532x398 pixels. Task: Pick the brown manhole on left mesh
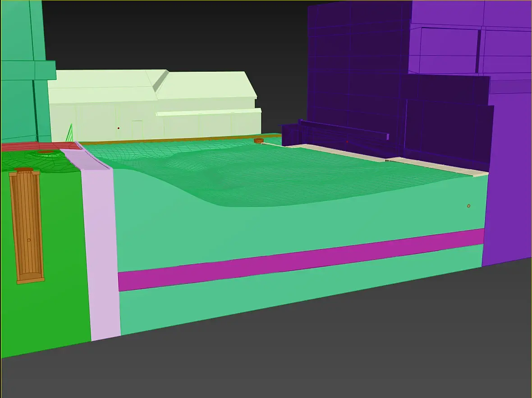[x=47, y=153]
